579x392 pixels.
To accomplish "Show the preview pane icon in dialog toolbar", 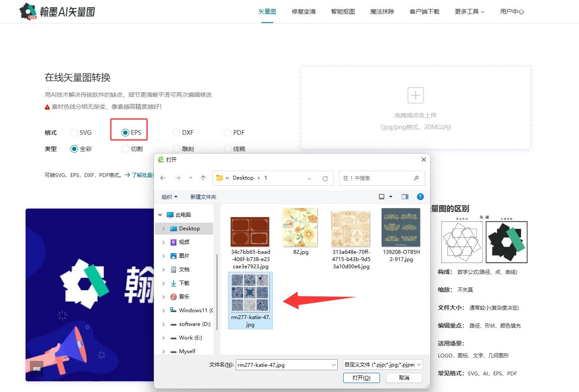I will click(x=405, y=197).
